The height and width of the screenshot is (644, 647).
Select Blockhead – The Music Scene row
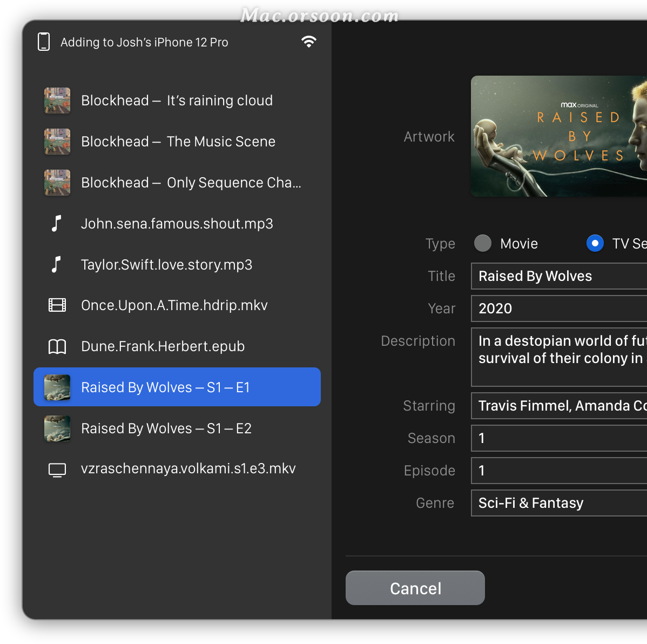click(177, 141)
